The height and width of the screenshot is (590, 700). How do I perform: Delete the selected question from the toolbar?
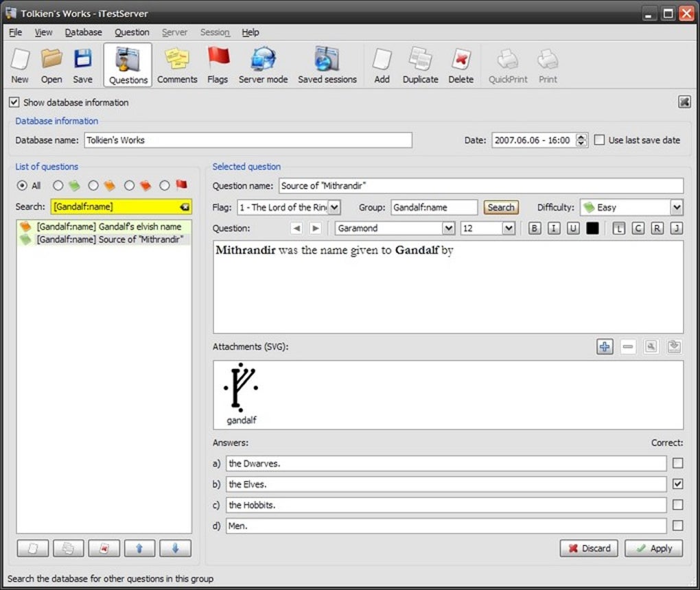460,65
